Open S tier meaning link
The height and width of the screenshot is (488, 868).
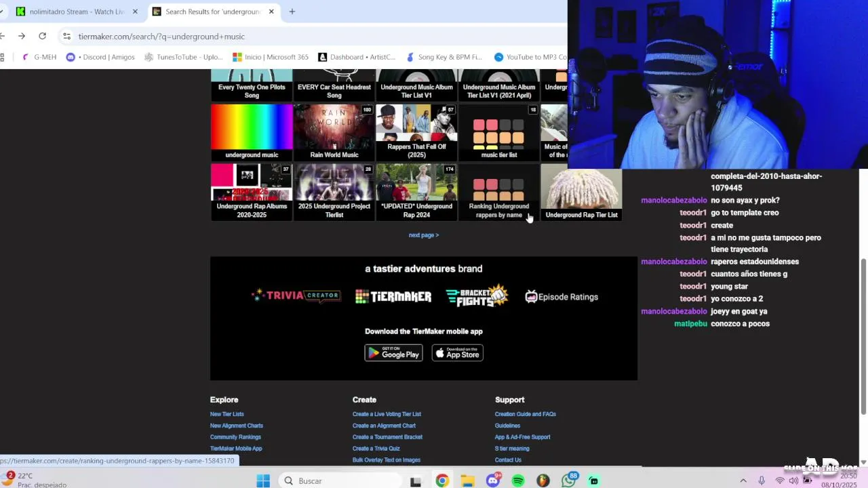[512, 449]
